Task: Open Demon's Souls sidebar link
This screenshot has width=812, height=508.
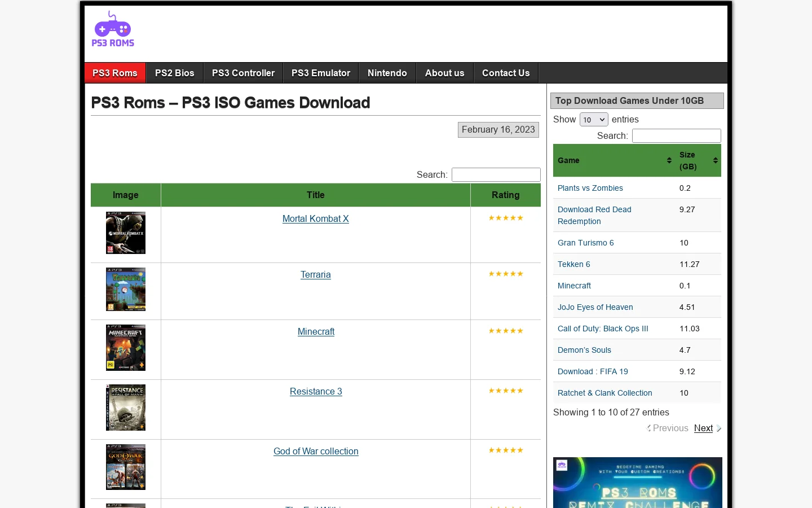Action: tap(584, 350)
